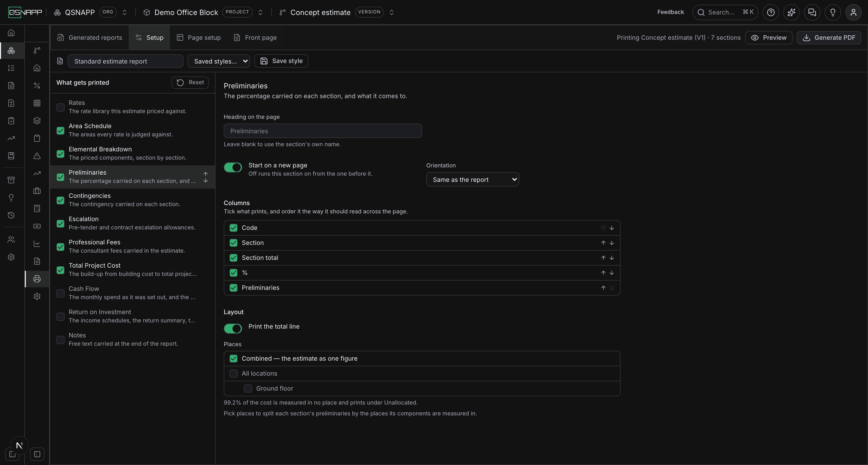Reset what gets printed

(190, 83)
